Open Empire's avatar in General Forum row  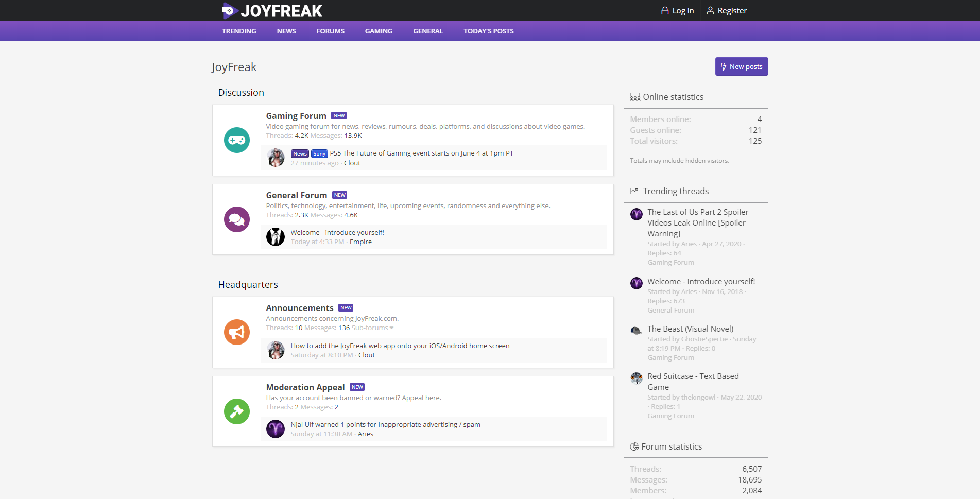point(276,237)
